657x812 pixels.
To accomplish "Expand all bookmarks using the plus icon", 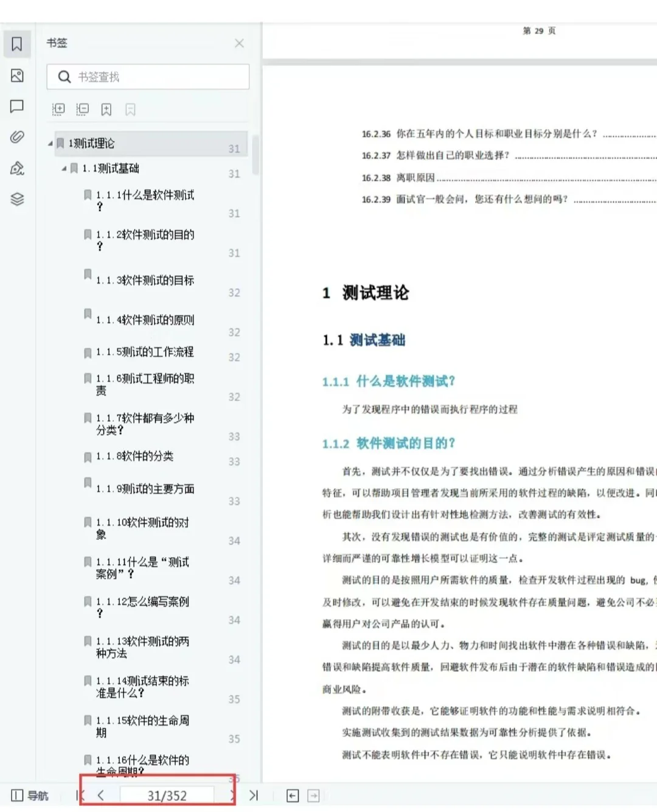I will [58, 109].
